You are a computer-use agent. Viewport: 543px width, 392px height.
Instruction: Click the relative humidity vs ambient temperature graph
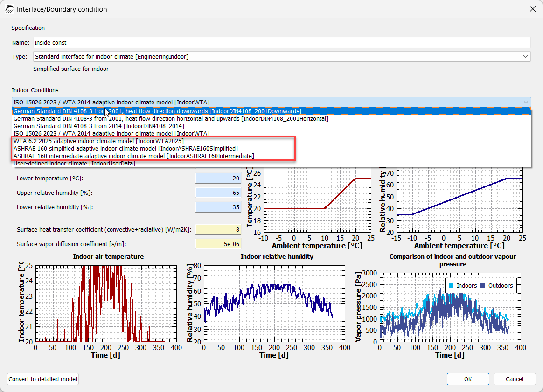click(x=459, y=200)
